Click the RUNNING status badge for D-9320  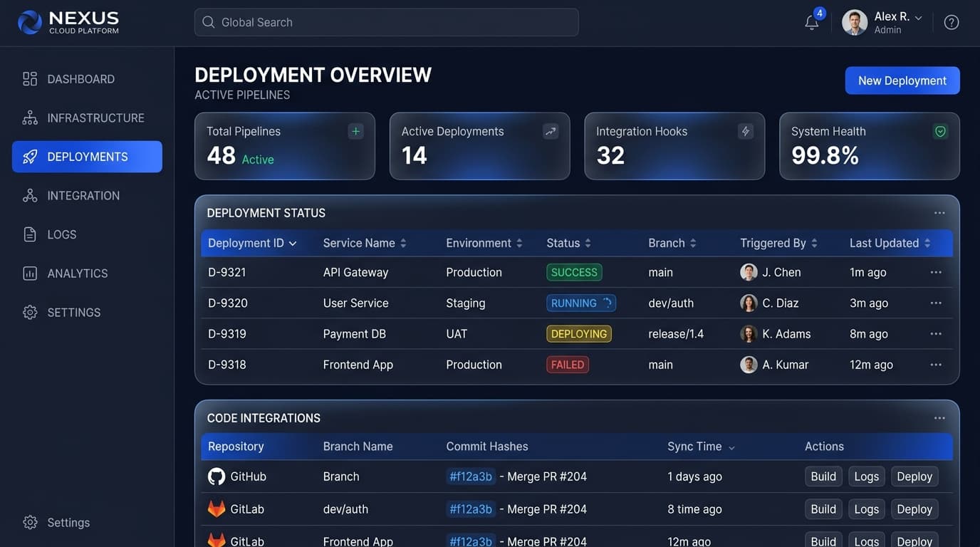[x=581, y=303]
